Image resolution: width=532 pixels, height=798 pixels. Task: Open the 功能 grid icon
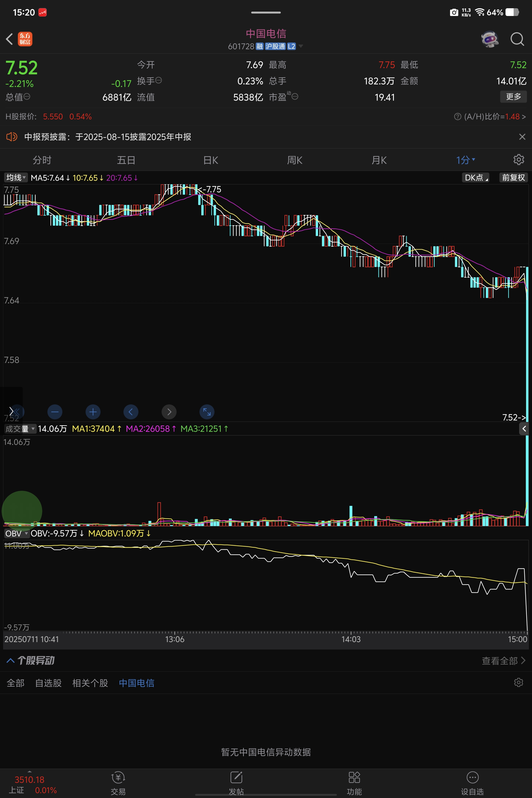tap(354, 777)
